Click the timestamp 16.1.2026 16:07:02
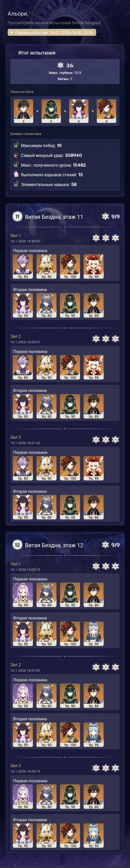Screen dimensions: 130x868 [x=25, y=670]
